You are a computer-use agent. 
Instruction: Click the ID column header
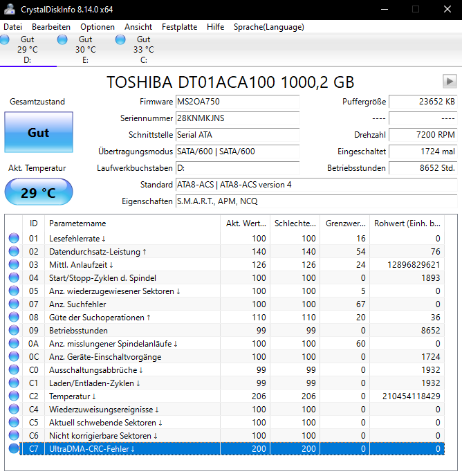coord(33,223)
